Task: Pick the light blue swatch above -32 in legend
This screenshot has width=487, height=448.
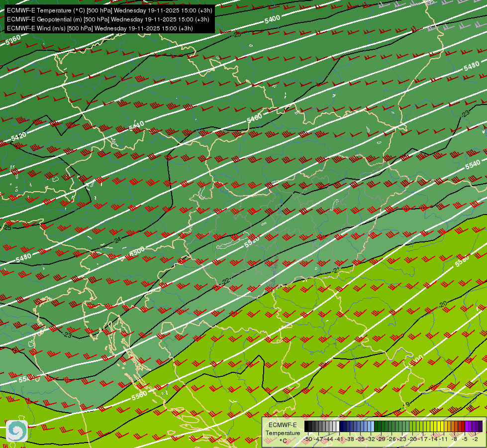Action: pyautogui.click(x=373, y=426)
